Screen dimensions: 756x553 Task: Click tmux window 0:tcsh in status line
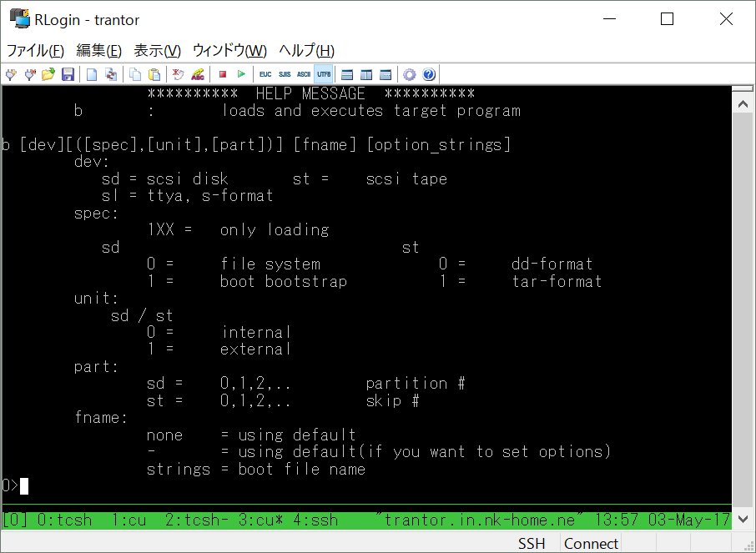[x=64, y=520]
